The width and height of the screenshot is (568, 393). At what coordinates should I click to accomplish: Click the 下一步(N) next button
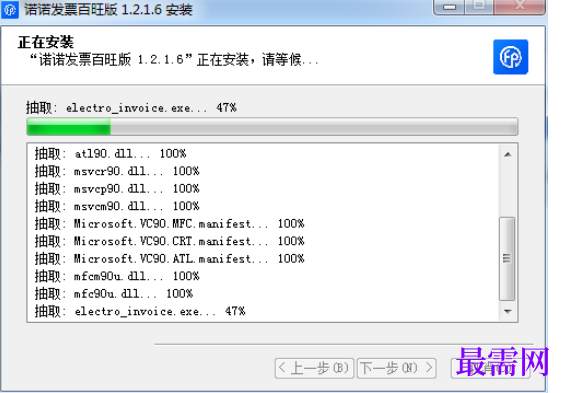click(396, 368)
